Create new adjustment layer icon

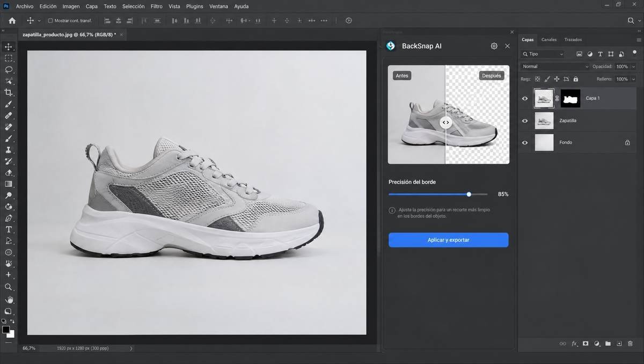pos(597,344)
